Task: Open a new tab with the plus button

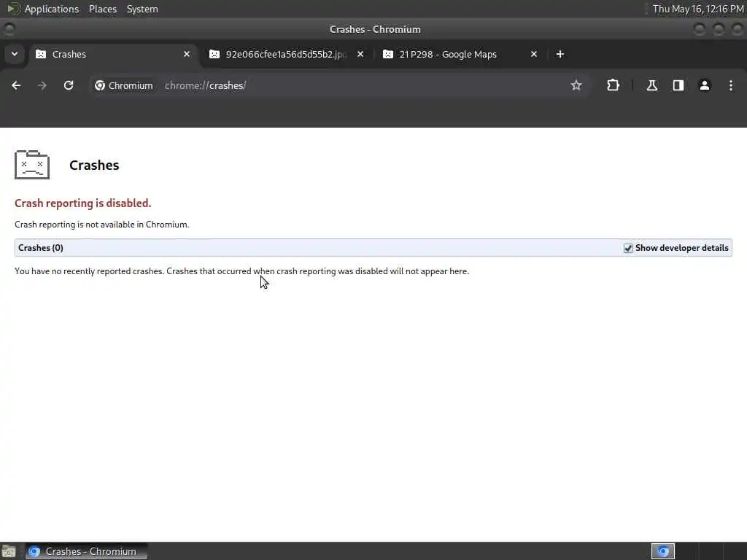Action: click(x=560, y=54)
